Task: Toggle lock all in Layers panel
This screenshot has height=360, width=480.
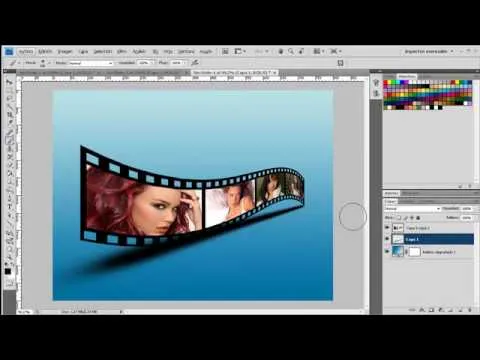Action: [x=419, y=218]
